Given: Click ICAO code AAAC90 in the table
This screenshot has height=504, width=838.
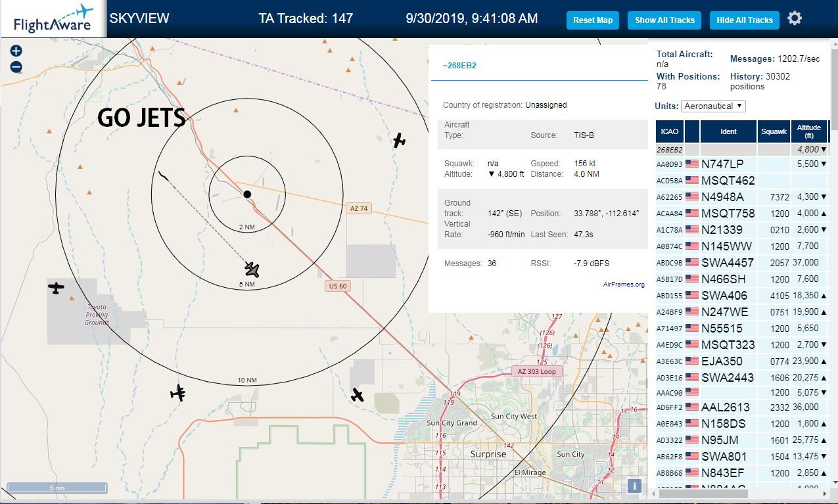Looking at the screenshot, I should tap(670, 393).
